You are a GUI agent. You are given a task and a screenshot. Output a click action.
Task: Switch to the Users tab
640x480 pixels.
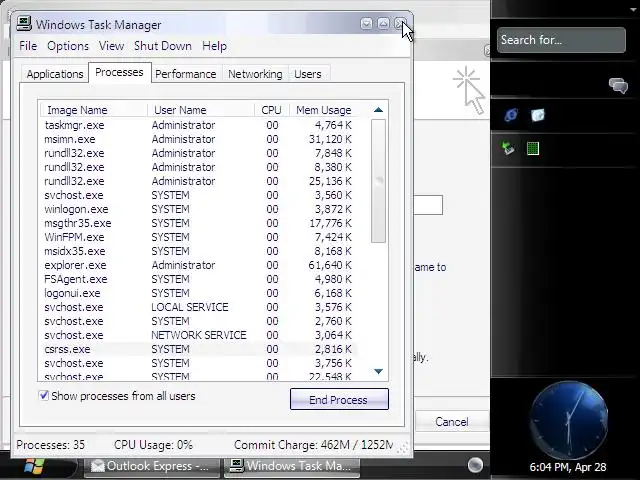(308, 74)
